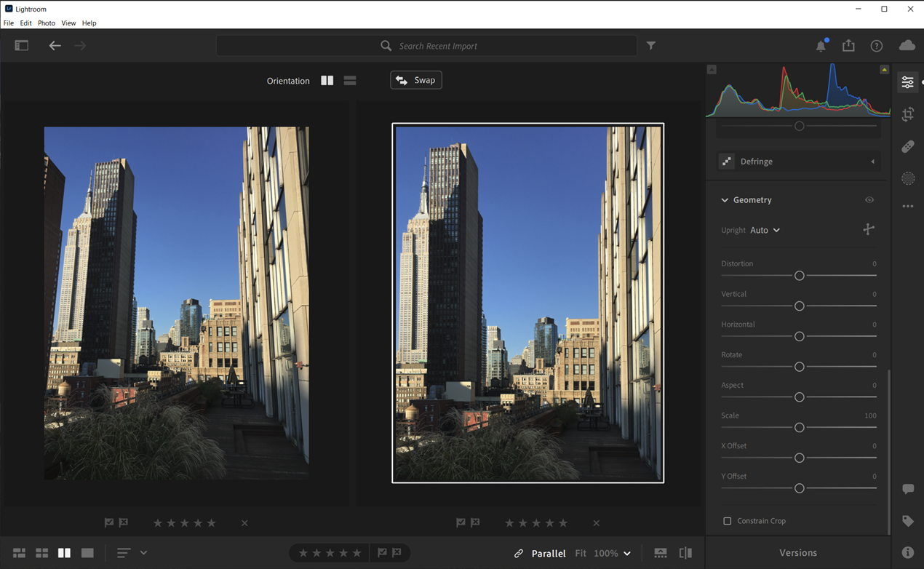
Task: Open the filter icon beside the search bar
Action: click(650, 45)
